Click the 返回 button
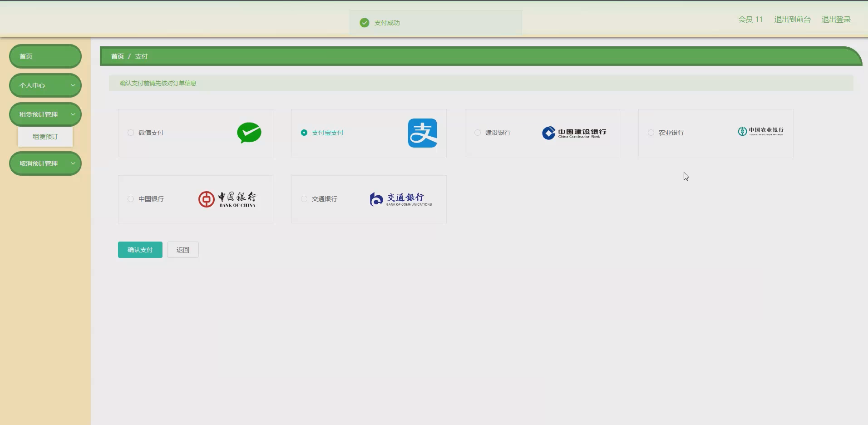Image resolution: width=868 pixels, height=425 pixels. [183, 250]
